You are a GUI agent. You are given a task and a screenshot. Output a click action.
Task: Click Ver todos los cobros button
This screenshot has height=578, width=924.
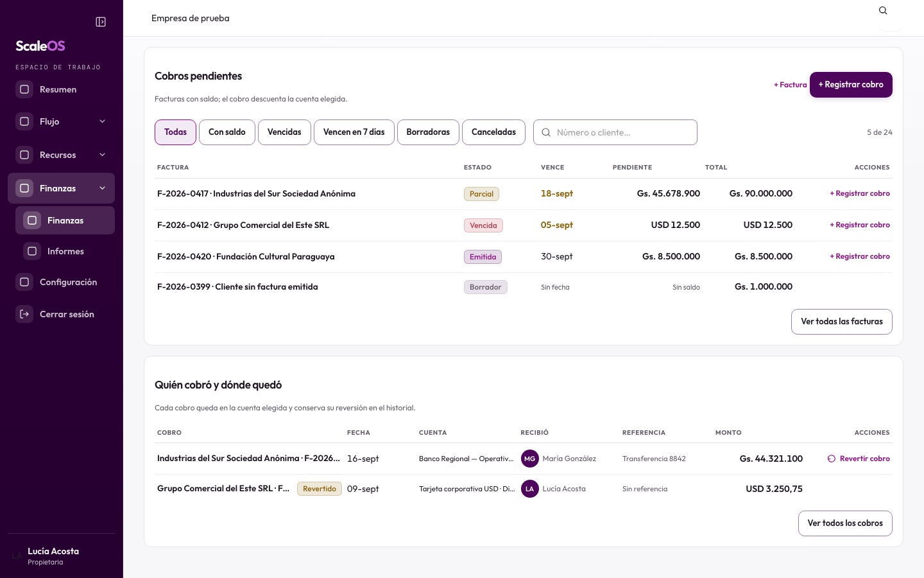coord(845,523)
